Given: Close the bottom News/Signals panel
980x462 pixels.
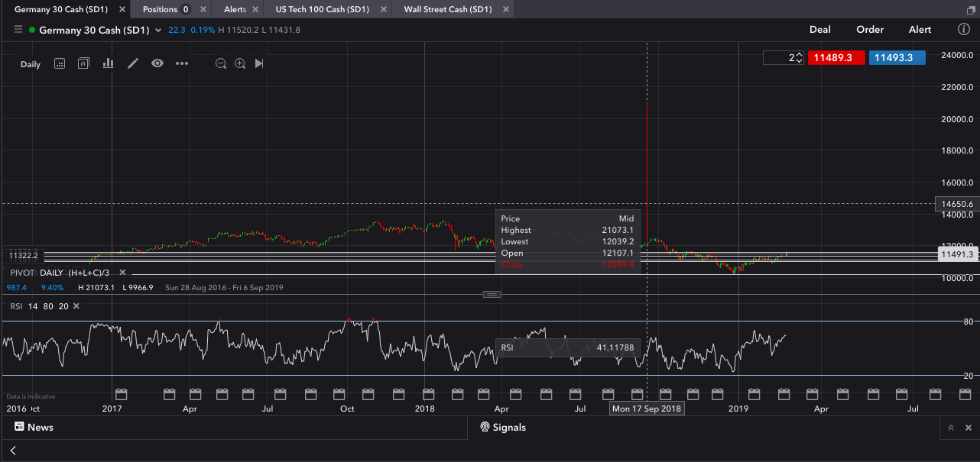Looking at the screenshot, I should coord(968,428).
